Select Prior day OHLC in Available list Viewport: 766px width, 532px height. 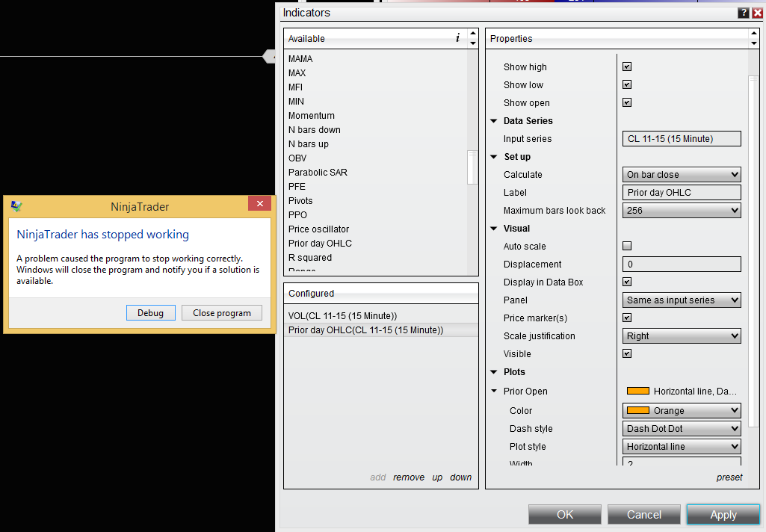[320, 243]
